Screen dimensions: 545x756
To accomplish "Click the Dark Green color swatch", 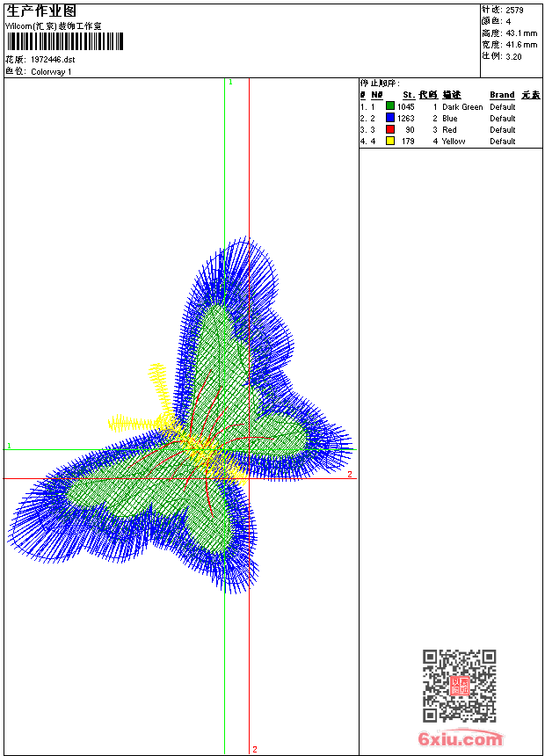I will [x=390, y=106].
